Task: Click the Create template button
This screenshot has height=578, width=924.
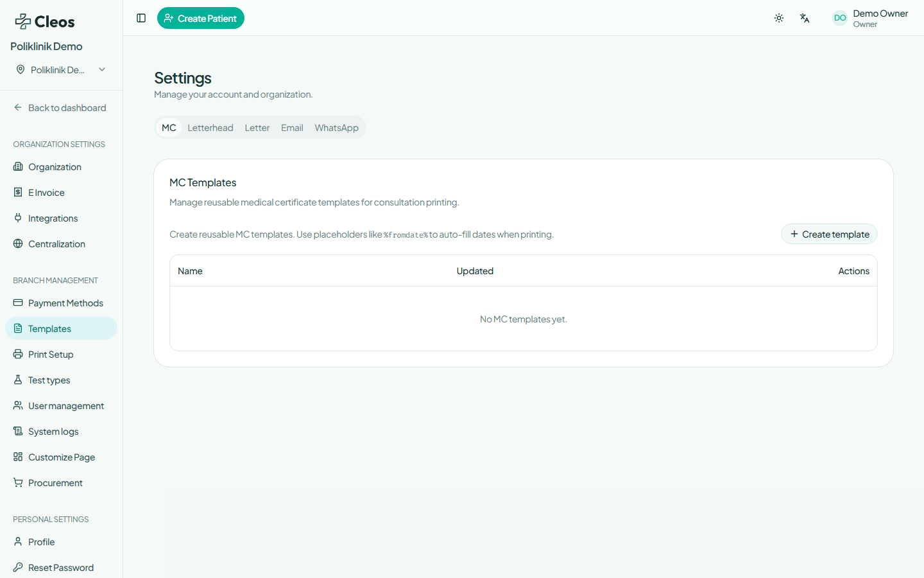Action: tap(829, 234)
